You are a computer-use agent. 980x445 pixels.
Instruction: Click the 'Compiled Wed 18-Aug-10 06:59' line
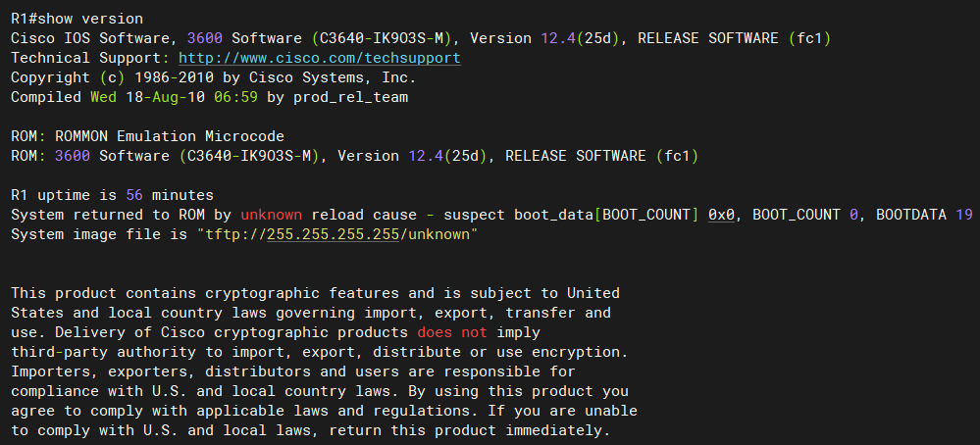[209, 97]
